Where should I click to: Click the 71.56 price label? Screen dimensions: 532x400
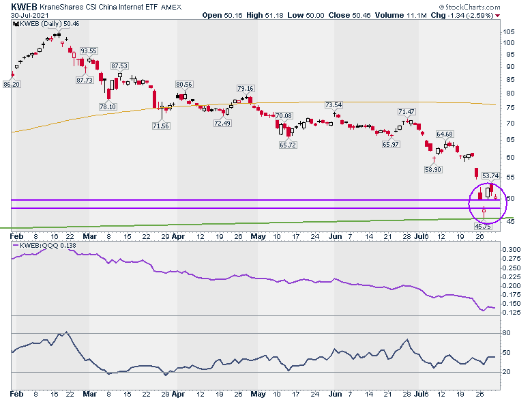161,126
